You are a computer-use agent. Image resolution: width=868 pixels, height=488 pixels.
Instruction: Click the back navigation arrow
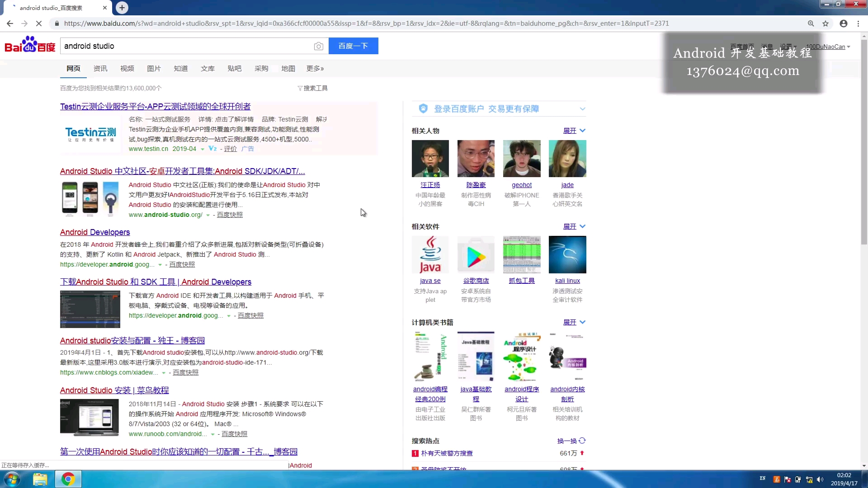pos(10,23)
